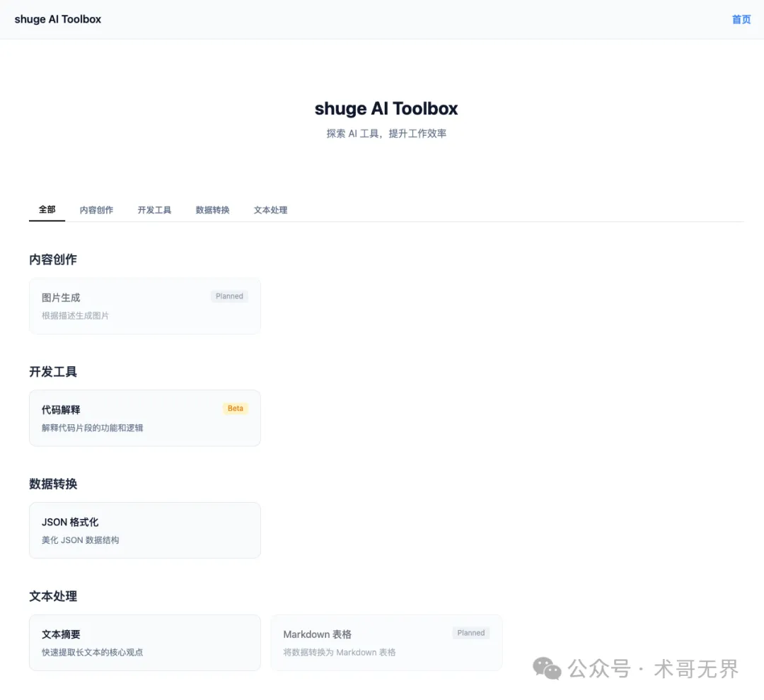Click the shuge AI Toolbox header logo
The width and height of the screenshot is (764, 700).
click(x=58, y=20)
